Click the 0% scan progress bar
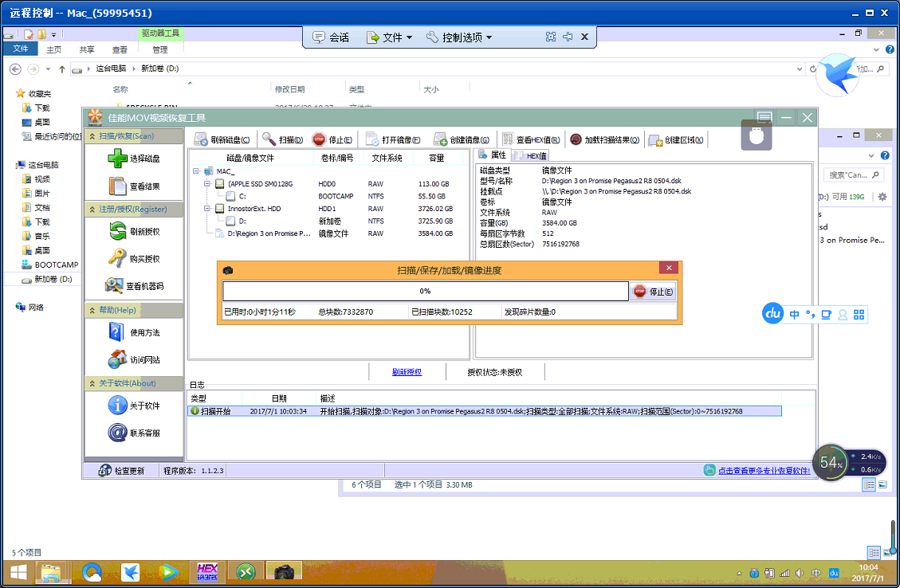 pos(426,291)
